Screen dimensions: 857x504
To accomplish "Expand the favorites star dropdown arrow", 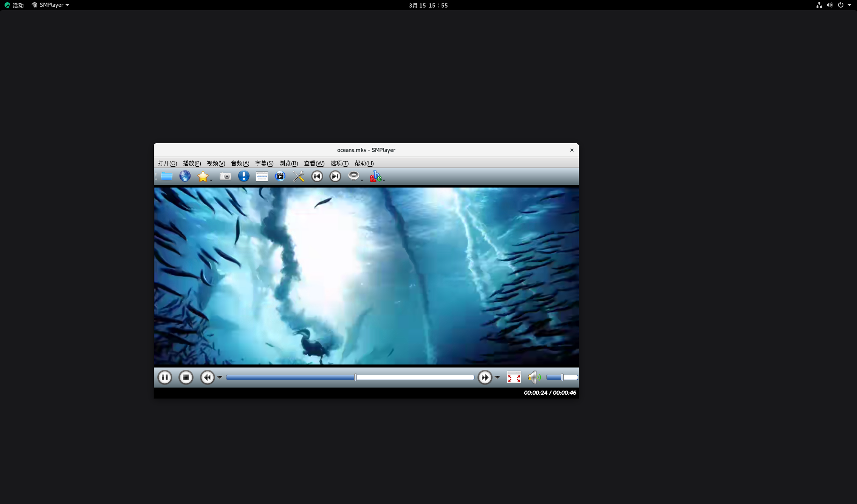I will coord(211,180).
